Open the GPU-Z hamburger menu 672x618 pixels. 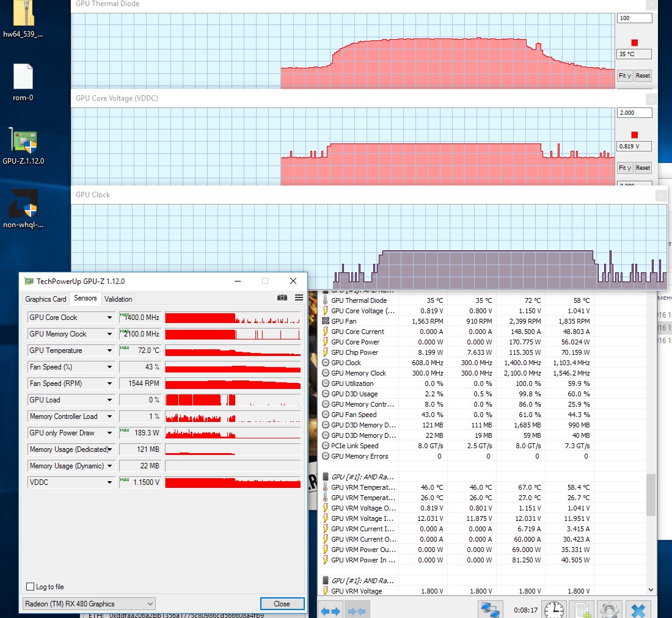[x=299, y=297]
